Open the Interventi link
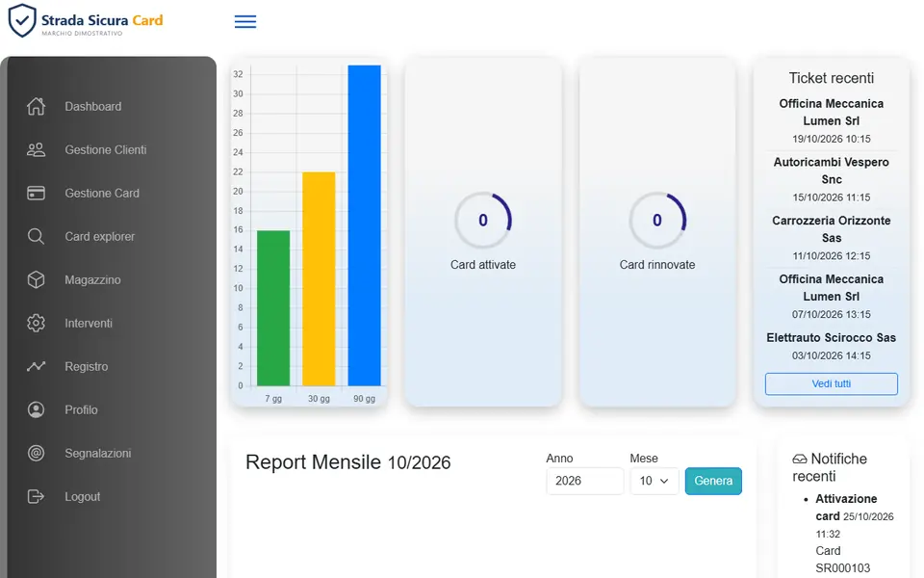The width and height of the screenshot is (924, 578). coord(89,324)
